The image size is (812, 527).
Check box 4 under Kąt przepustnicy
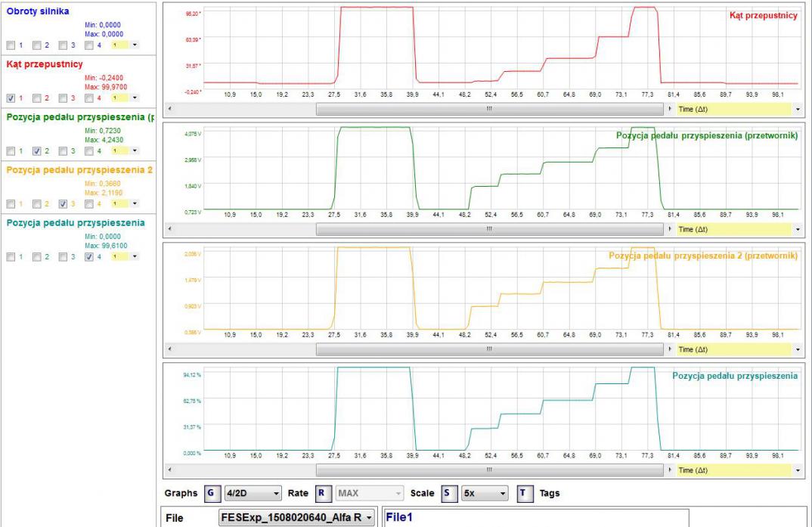coord(89,98)
